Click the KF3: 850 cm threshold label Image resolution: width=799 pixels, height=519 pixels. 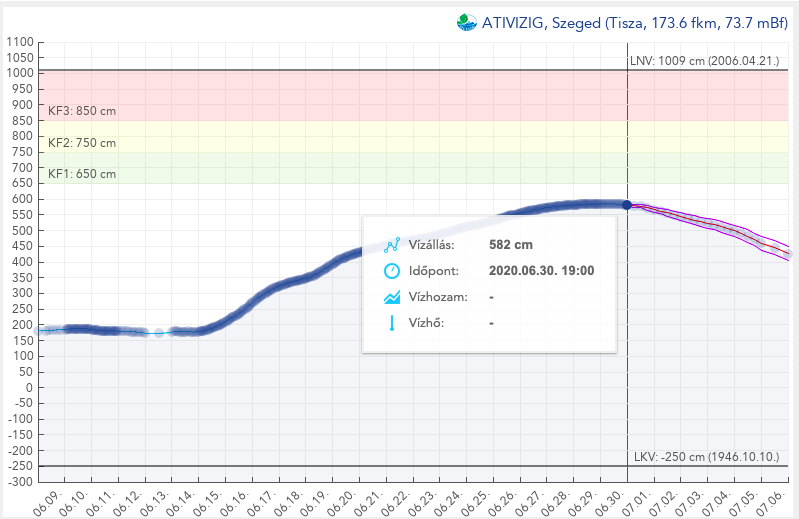[82, 111]
